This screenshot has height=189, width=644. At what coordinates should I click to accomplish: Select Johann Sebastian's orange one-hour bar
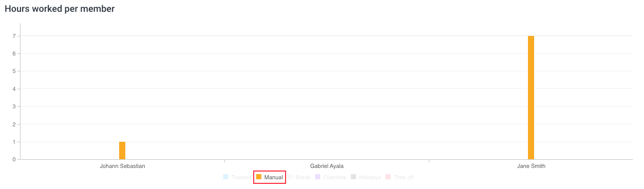point(122,150)
